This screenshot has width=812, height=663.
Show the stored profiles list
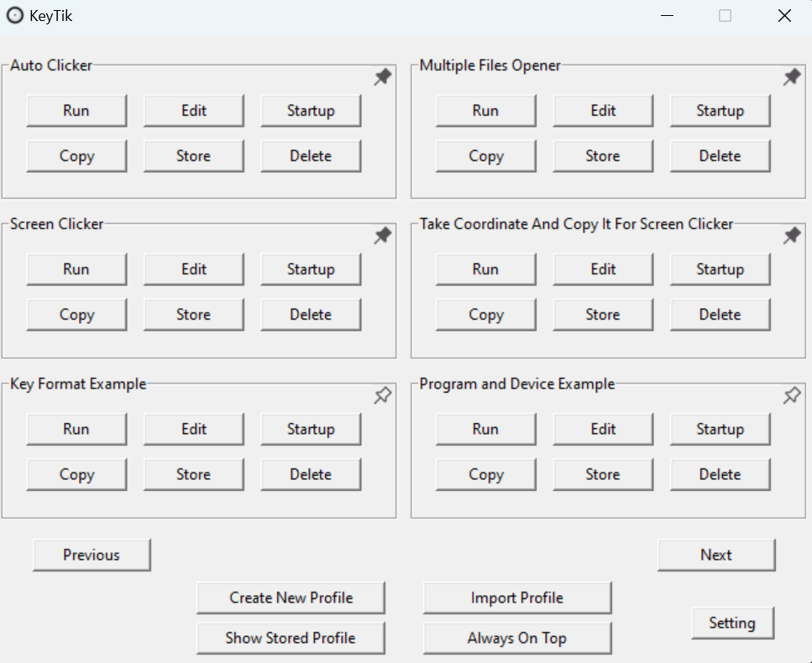(291, 639)
